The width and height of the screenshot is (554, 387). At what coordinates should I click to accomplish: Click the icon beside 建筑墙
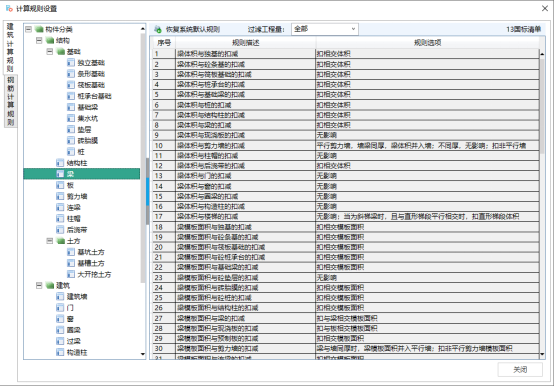[60, 297]
